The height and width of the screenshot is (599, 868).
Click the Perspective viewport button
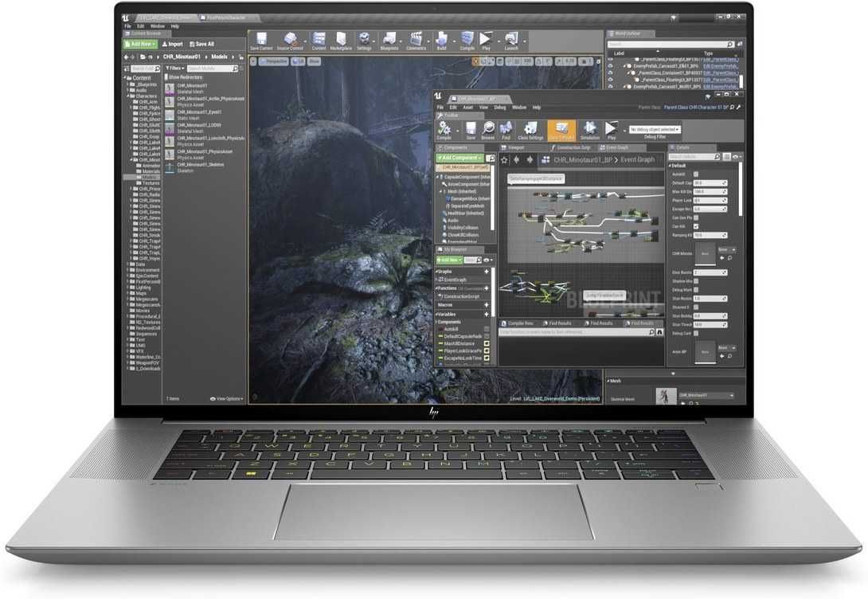[273, 61]
